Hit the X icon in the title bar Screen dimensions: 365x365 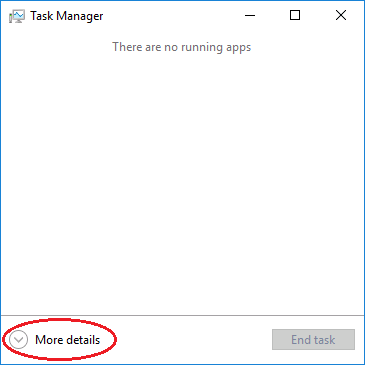tap(341, 15)
